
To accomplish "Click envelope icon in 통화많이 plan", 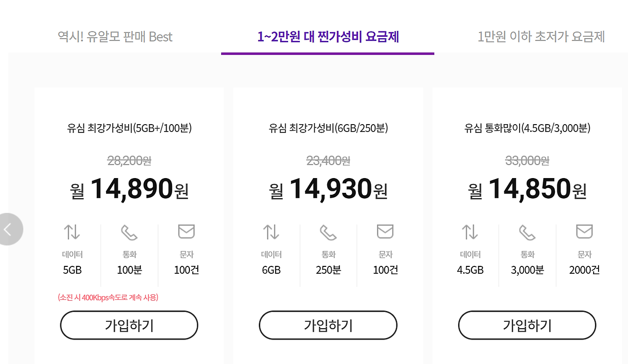I will pos(584,232).
